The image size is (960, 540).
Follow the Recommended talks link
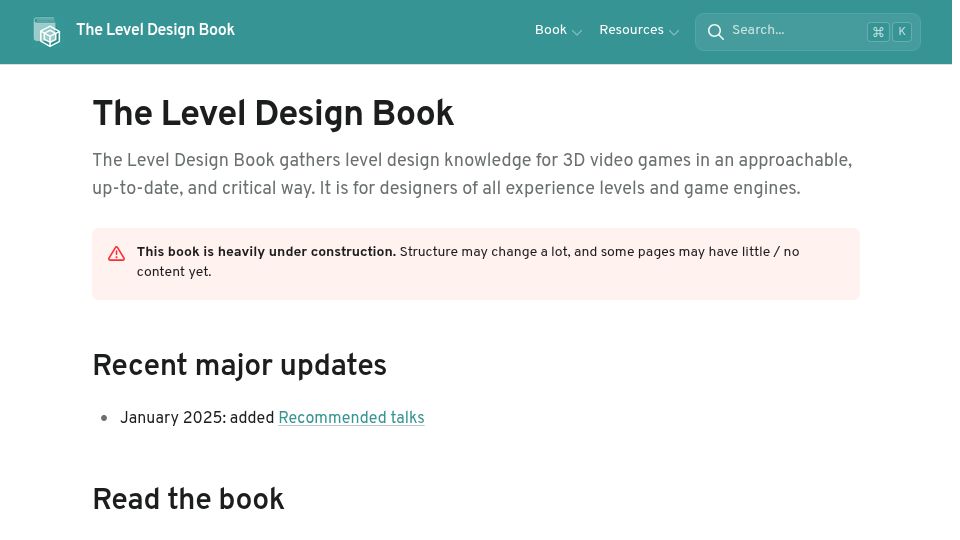[x=351, y=418]
